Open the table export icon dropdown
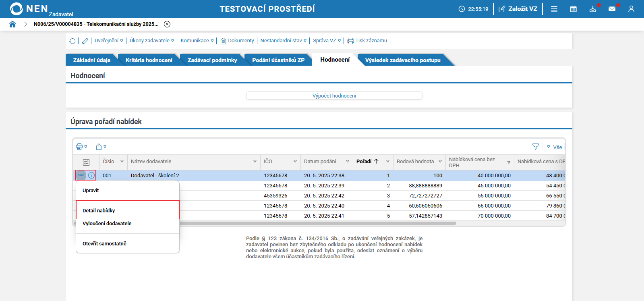The width and height of the screenshot is (644, 301). click(101, 147)
